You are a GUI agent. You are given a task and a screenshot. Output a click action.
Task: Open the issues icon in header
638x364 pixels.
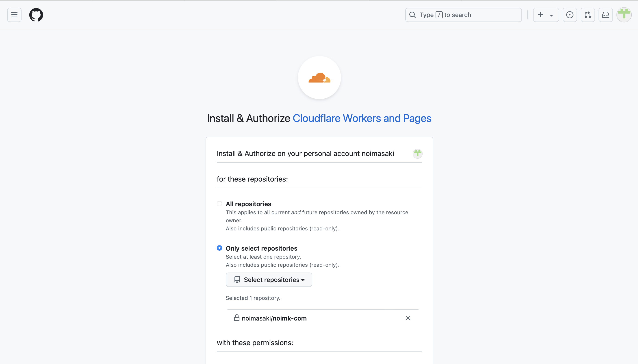click(570, 15)
